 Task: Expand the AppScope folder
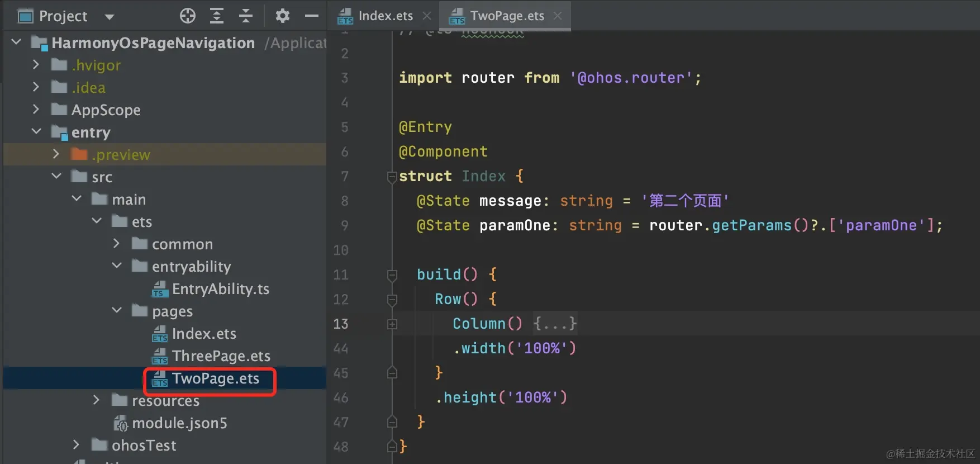pyautogui.click(x=36, y=109)
